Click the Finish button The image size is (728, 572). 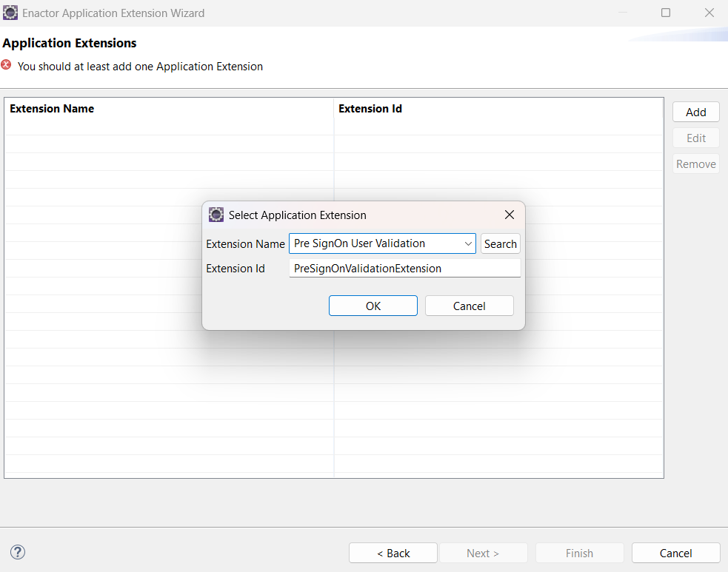[x=579, y=553]
